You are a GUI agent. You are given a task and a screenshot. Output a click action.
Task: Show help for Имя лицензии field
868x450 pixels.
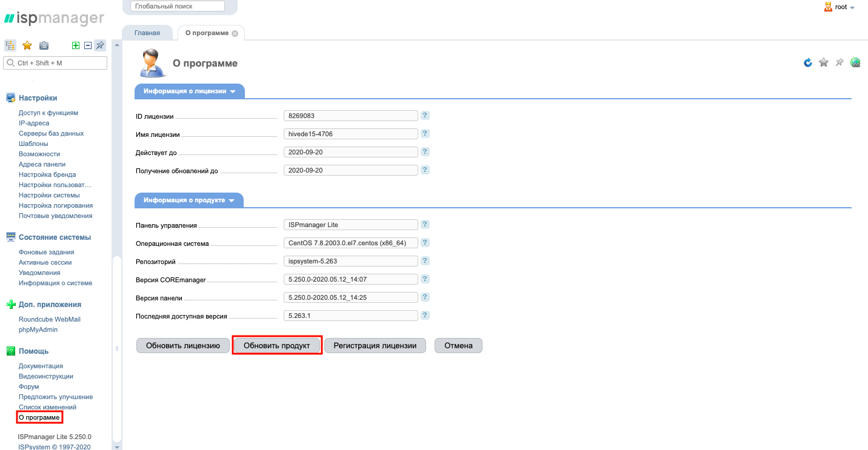tap(425, 133)
